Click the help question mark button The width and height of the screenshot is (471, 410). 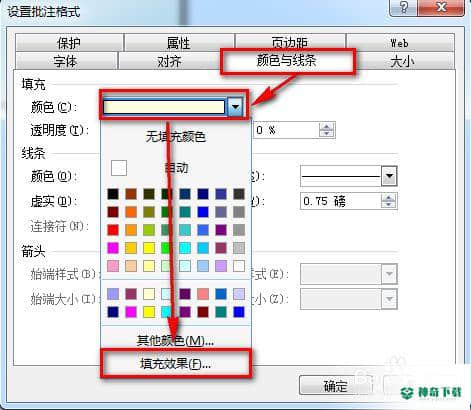(404, 7)
